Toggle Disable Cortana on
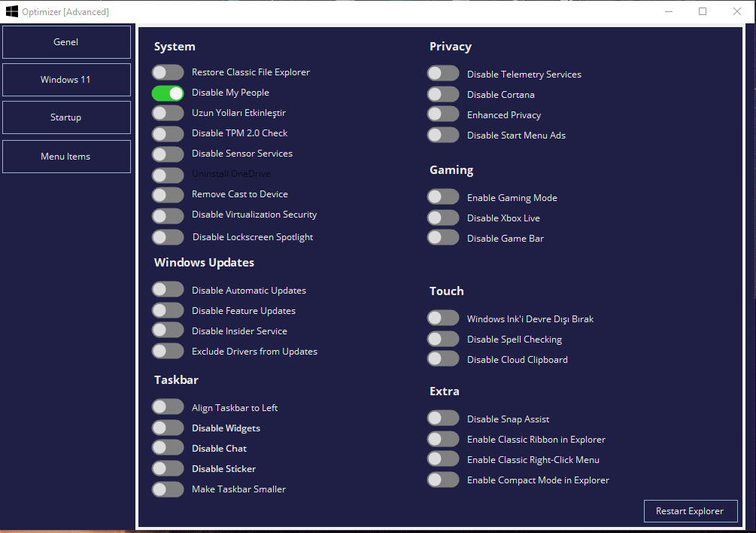 [x=443, y=93]
